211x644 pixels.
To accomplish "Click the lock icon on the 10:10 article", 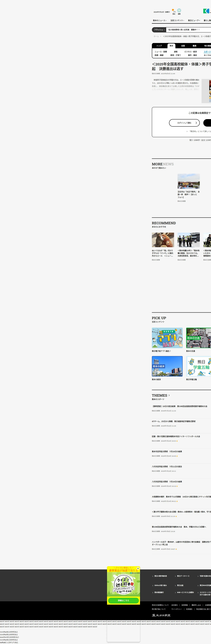I will pos(177,486).
